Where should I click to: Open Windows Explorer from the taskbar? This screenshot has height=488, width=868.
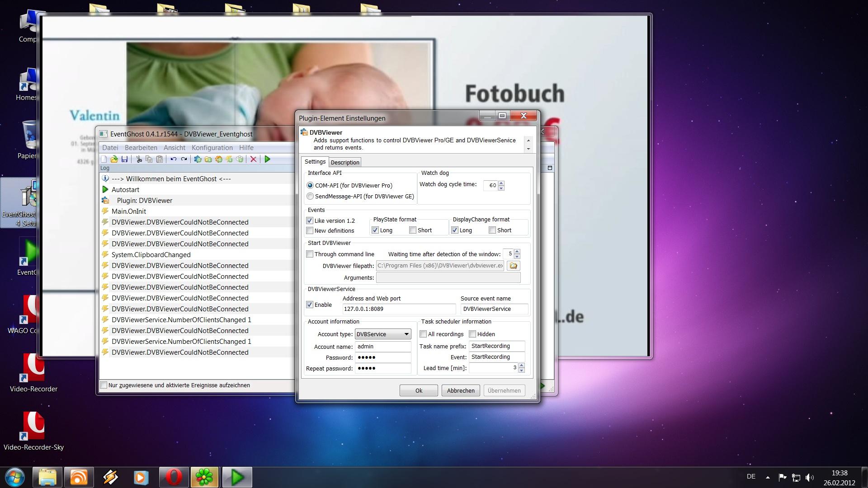(47, 477)
